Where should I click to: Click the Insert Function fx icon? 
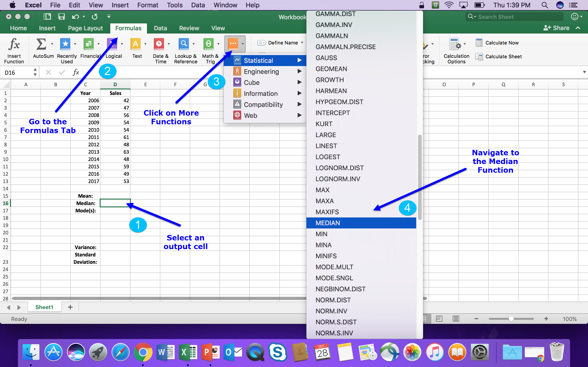coord(14,44)
